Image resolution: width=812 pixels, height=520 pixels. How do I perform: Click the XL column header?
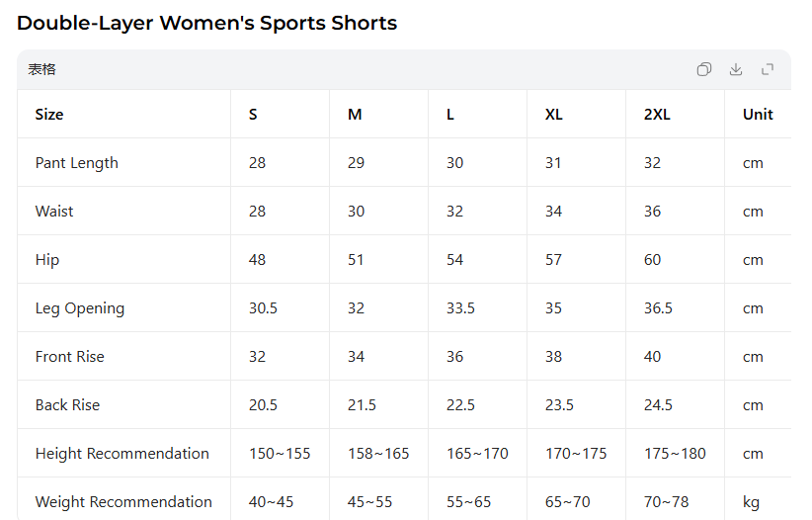554,115
